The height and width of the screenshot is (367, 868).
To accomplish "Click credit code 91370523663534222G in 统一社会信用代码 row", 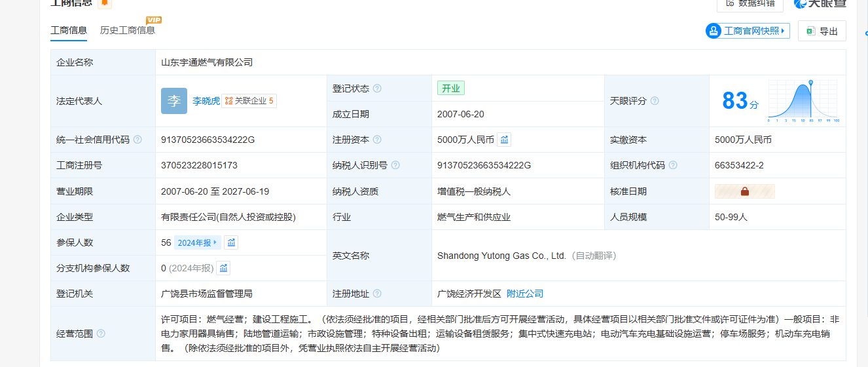I will [208, 140].
